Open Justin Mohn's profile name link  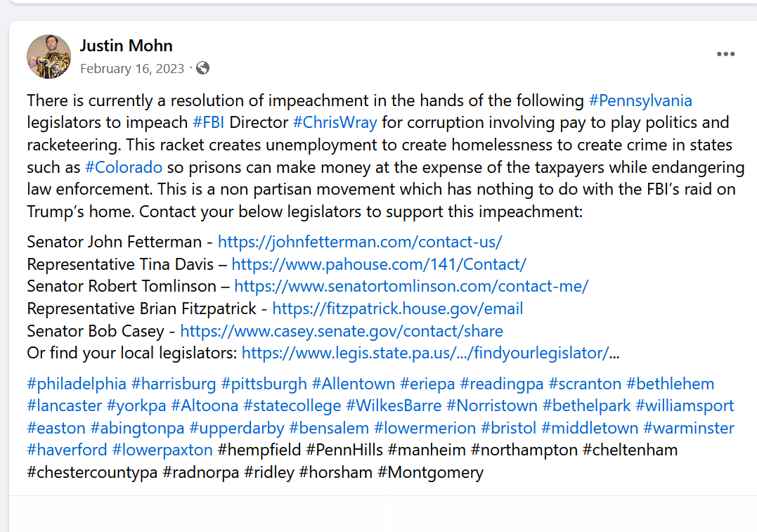pos(126,46)
